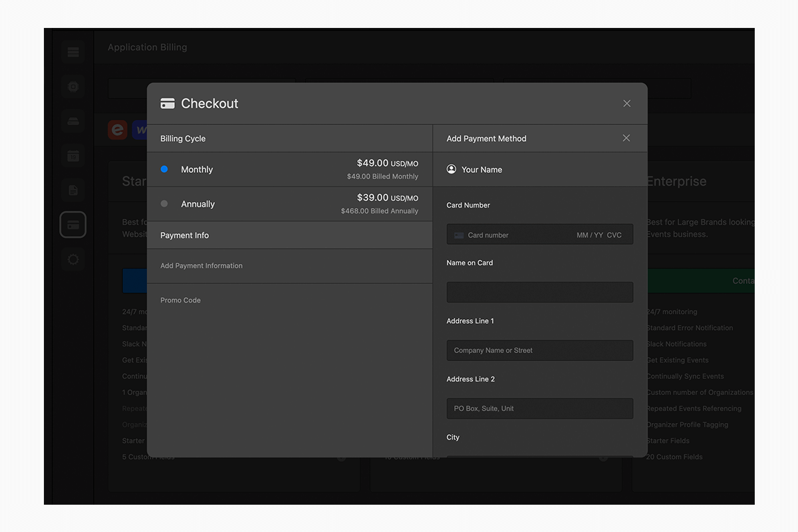The image size is (798, 532).
Task: Click the '$468.00 Billed Annually' text
Action: click(380, 211)
